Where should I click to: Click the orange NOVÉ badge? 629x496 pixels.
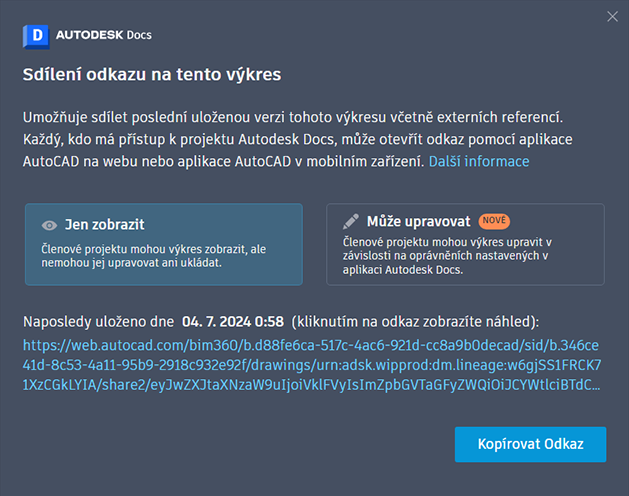pos(494,220)
